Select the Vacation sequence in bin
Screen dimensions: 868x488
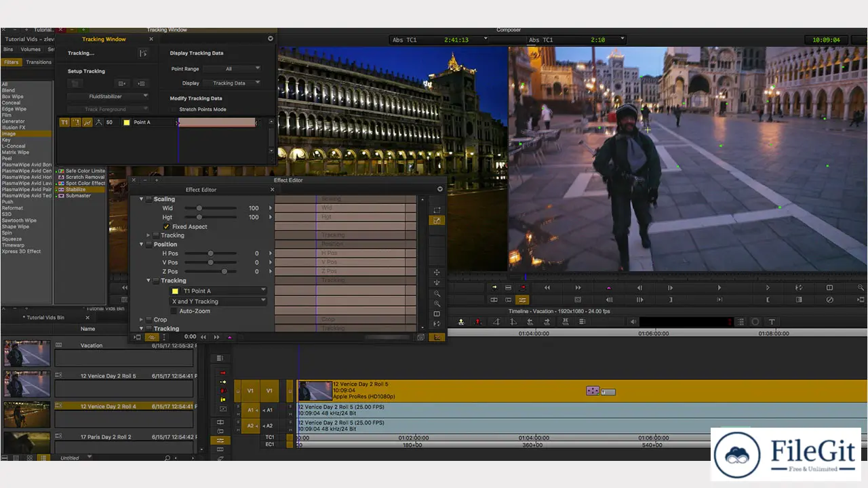(92, 346)
